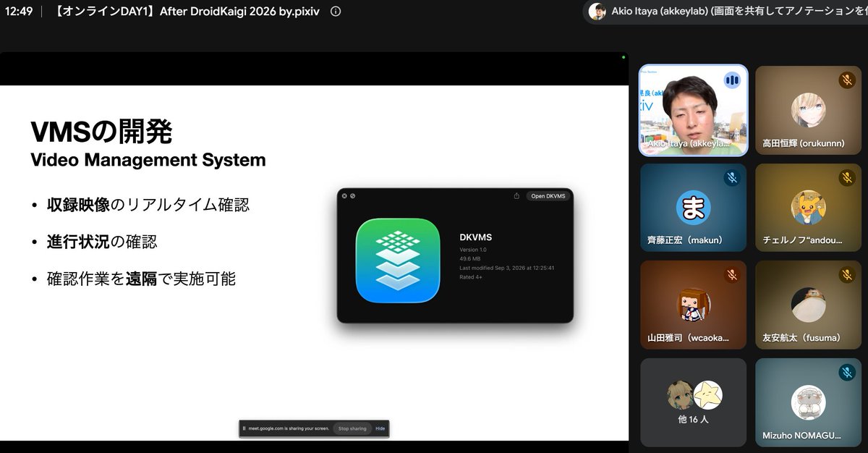Click the avatar of 山田雅司
Viewport: 868px width, 453px height.
pyautogui.click(x=693, y=305)
